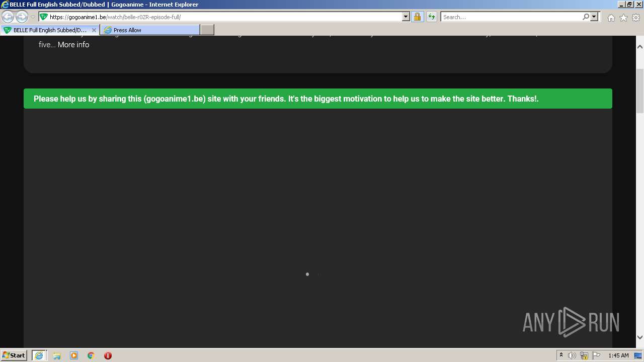Screen dimensions: 644x362
Task: Open the File Explorer taskbar icon
Action: (x=57, y=355)
